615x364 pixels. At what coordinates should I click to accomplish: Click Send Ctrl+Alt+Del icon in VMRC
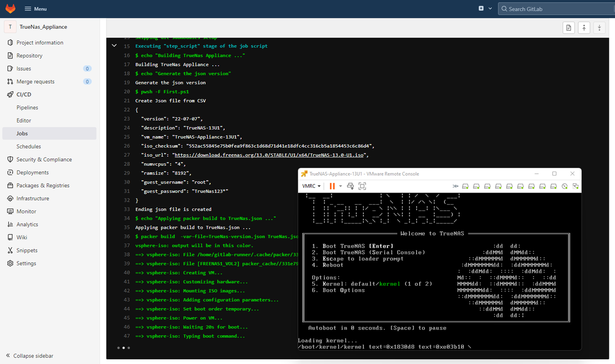351,186
